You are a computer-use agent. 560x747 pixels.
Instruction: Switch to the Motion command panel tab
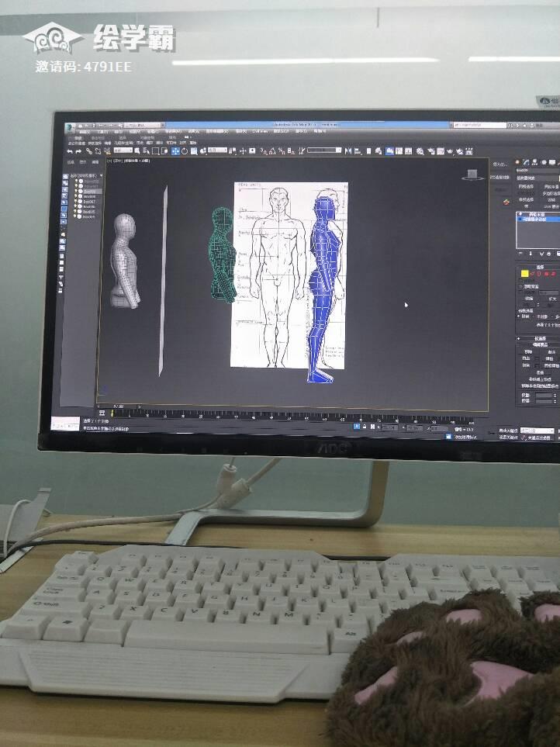tap(544, 162)
